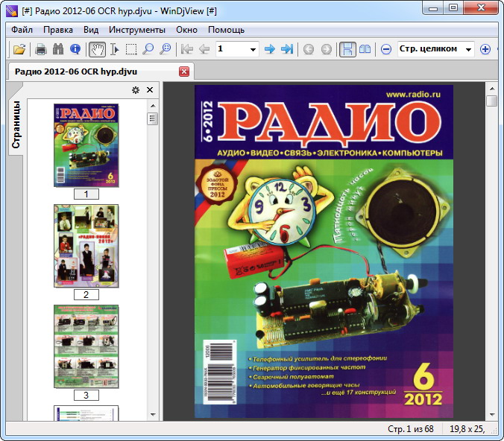Click document view scrollbar down arrow
This screenshot has width=504, height=441.
(x=492, y=415)
